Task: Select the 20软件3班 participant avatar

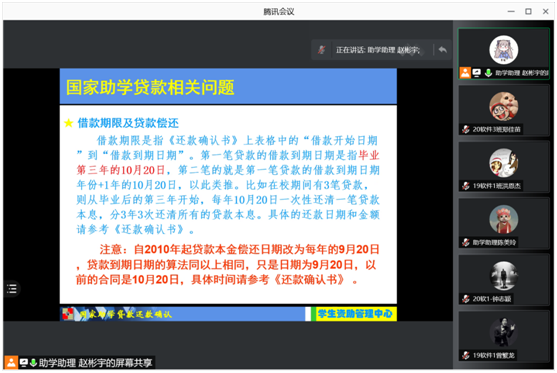Action: 503,106
